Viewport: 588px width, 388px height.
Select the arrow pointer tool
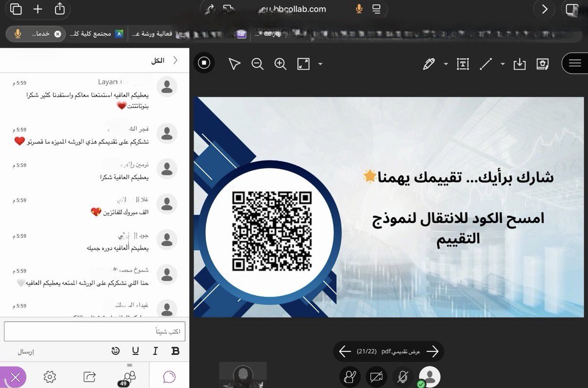coord(234,64)
